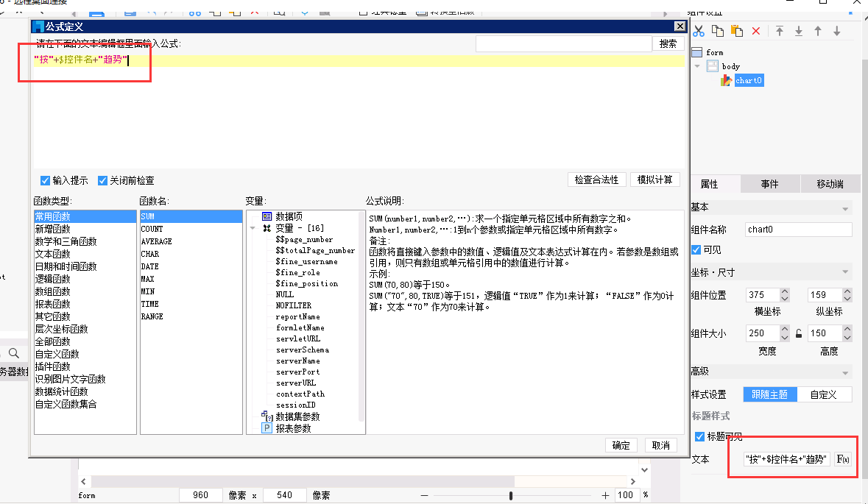Screen dimensions: 868x504
Task: Click the 检查合法性 button
Action: pos(597,180)
